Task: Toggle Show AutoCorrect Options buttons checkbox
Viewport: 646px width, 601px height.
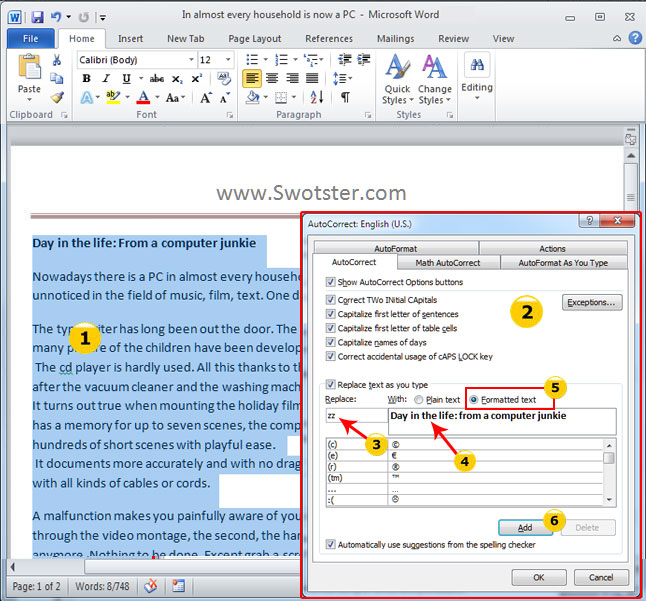Action: 330,282
